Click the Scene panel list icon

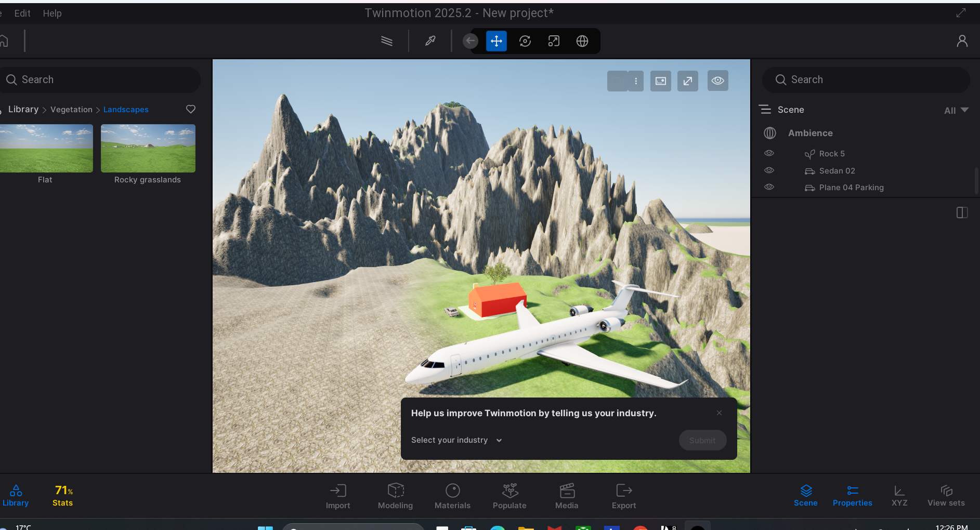pyautogui.click(x=765, y=109)
